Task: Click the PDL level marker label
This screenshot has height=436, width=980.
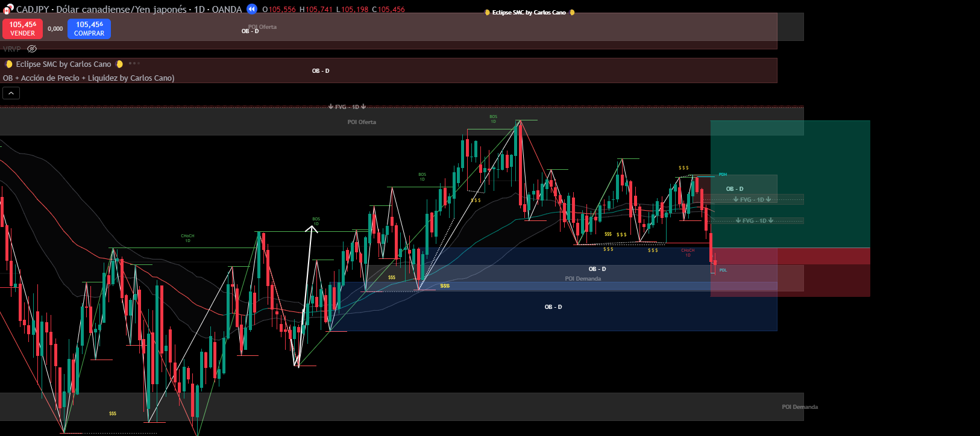Action: tap(723, 270)
